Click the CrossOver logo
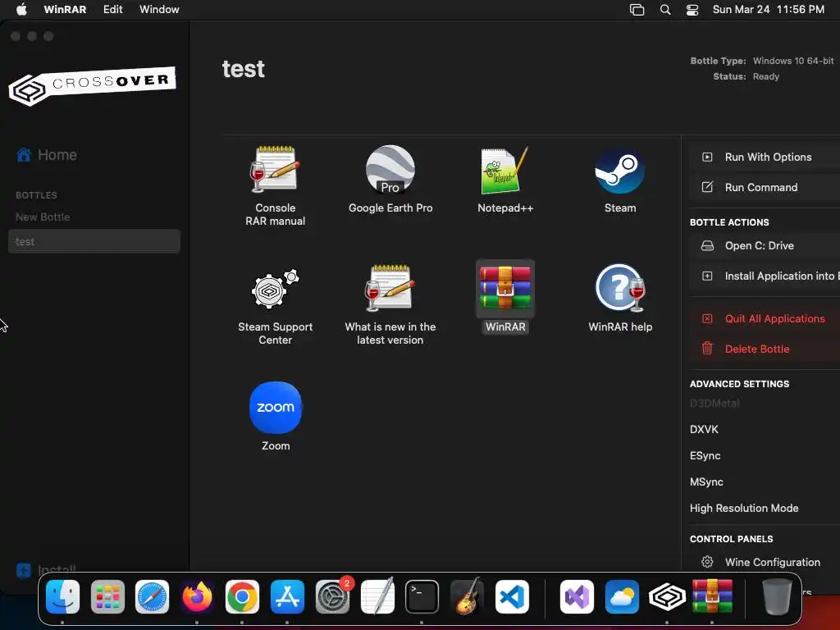Image resolution: width=840 pixels, height=630 pixels. click(x=92, y=85)
